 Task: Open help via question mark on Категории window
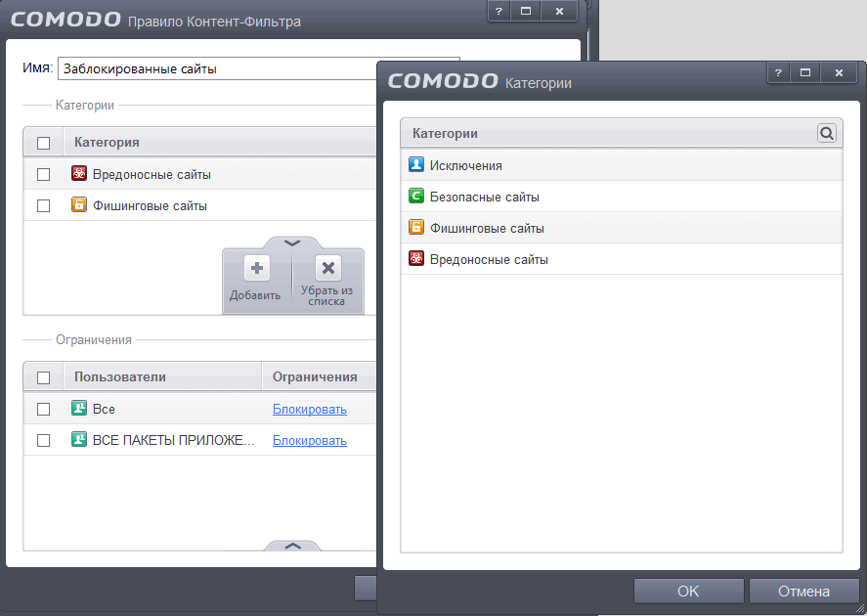click(x=777, y=72)
